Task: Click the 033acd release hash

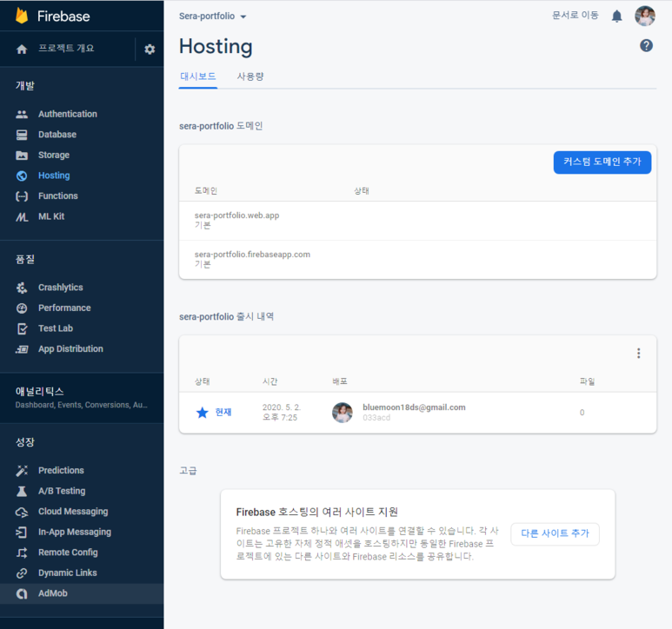Action: (x=376, y=418)
